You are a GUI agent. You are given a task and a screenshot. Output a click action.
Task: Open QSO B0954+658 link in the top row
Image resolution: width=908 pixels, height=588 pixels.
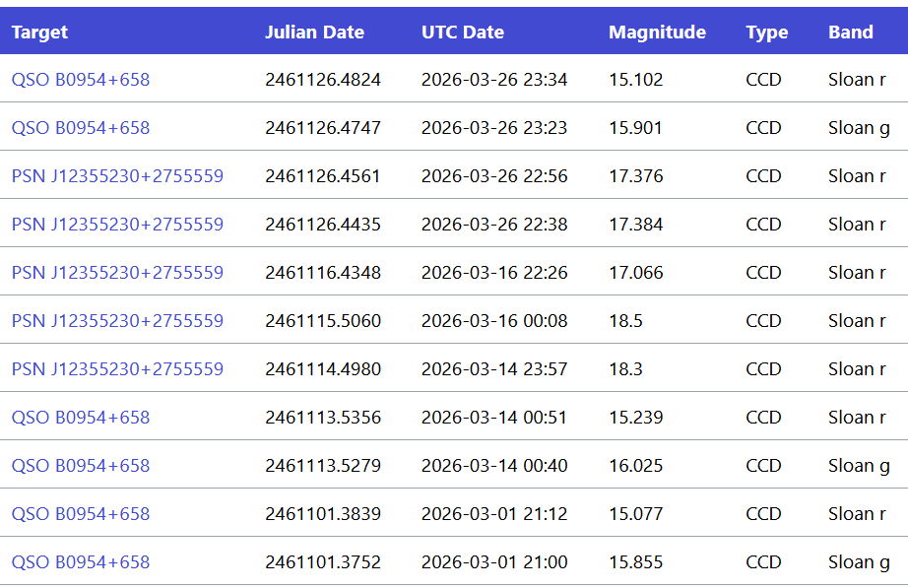(80, 80)
